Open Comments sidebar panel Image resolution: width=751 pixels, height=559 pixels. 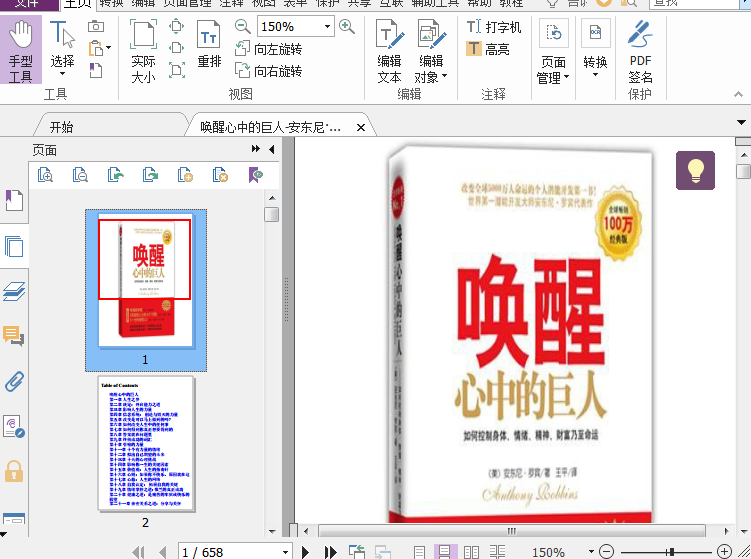[x=14, y=336]
